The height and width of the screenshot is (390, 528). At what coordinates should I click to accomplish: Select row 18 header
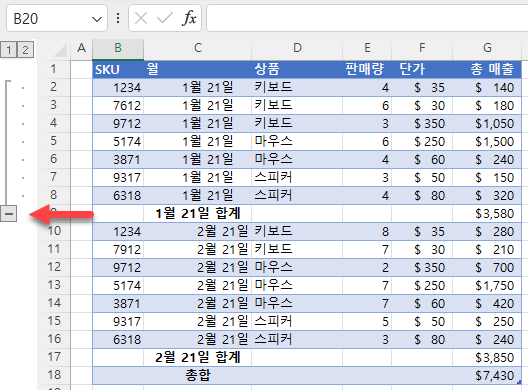coord(54,375)
